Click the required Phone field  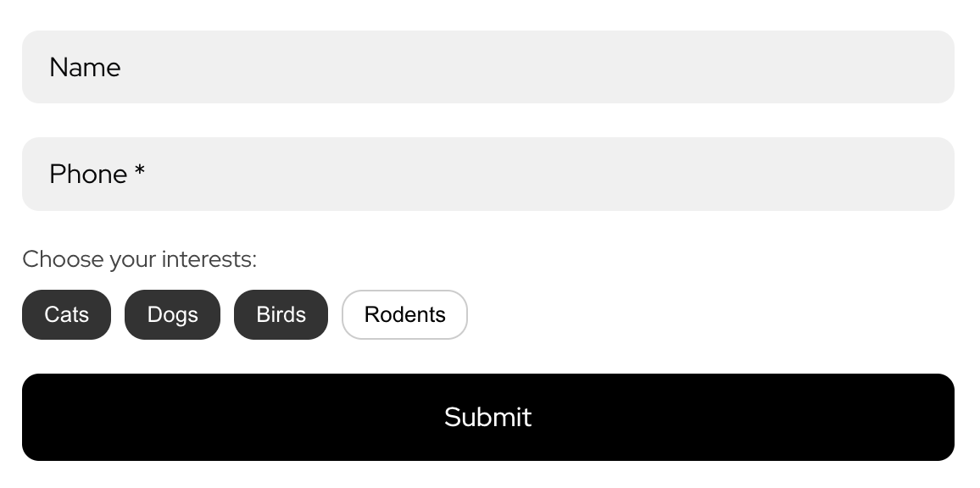[488, 174]
